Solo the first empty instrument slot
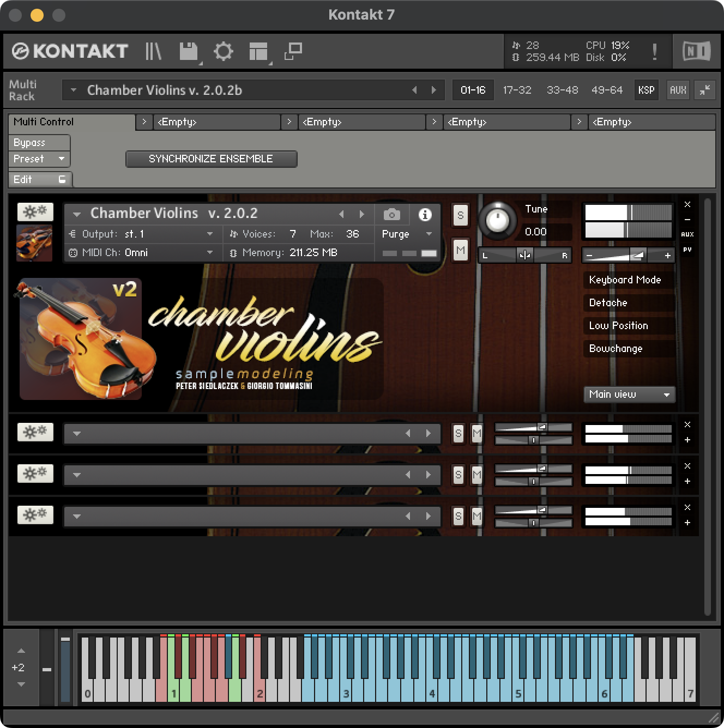The height and width of the screenshot is (728, 724). click(x=458, y=434)
